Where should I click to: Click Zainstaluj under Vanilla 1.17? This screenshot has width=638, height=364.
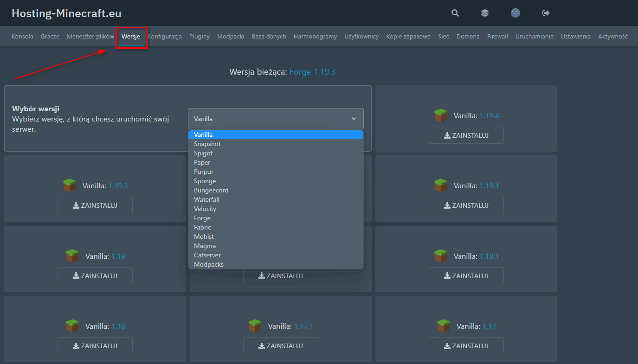[x=466, y=346]
